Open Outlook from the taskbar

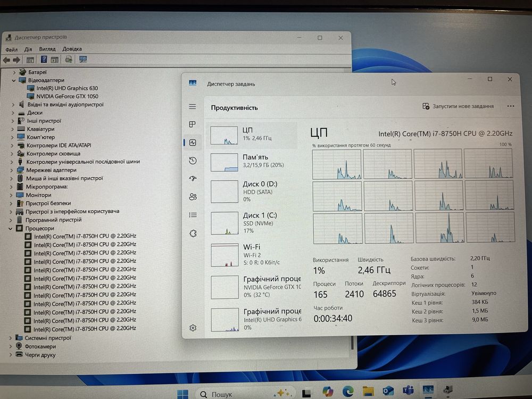(x=388, y=391)
